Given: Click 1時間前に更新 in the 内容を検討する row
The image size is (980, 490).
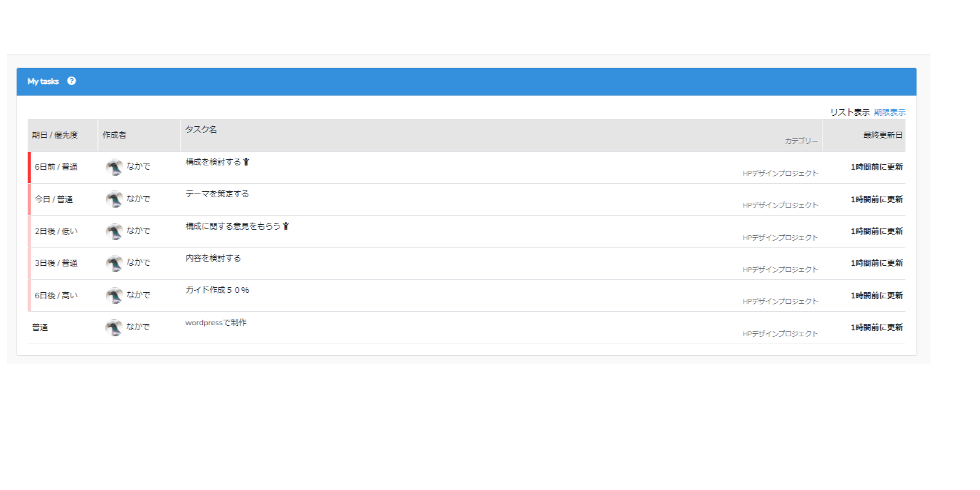Looking at the screenshot, I should pos(876,263).
